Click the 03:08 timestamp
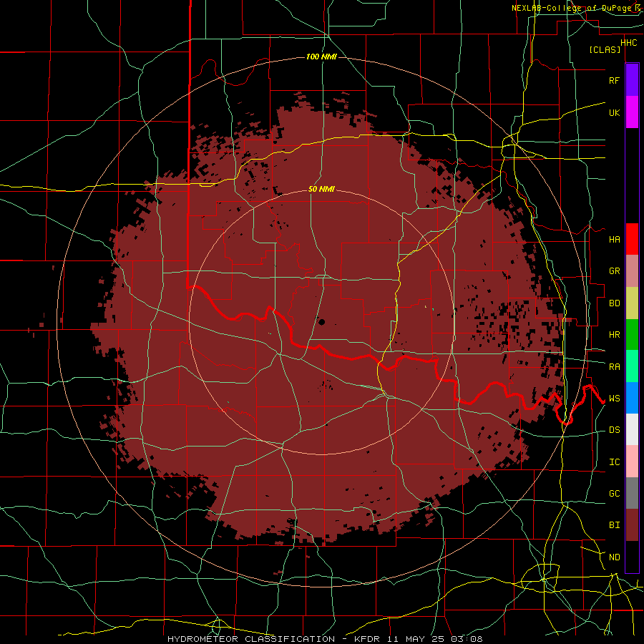 point(466,639)
